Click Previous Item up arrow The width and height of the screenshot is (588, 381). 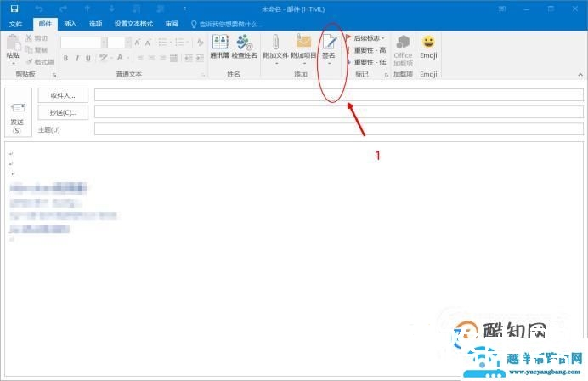tap(88, 9)
